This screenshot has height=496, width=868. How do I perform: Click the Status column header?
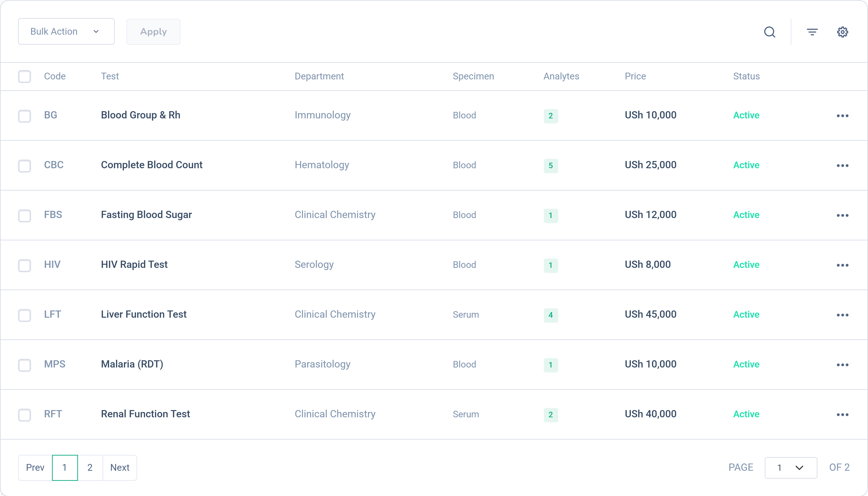tap(746, 76)
